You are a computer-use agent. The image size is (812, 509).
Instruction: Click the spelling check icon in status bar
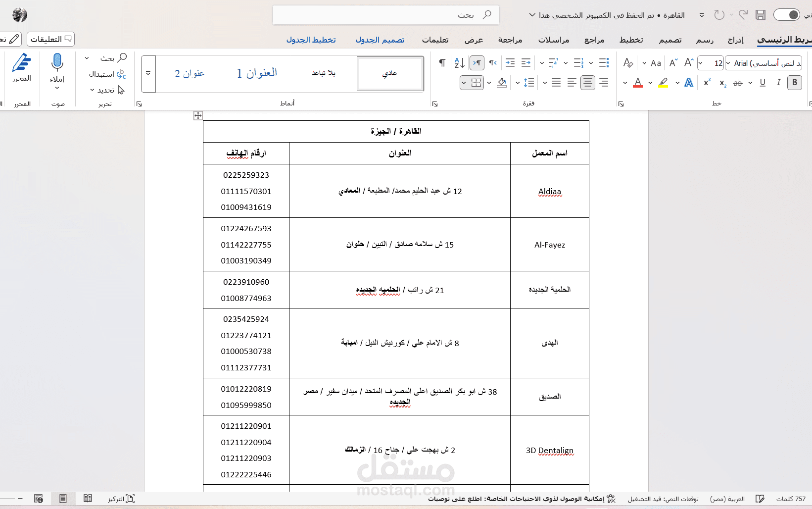click(760, 499)
